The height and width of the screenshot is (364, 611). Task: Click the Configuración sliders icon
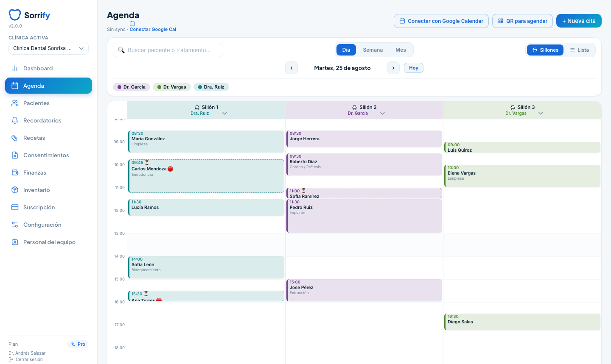pyautogui.click(x=15, y=225)
